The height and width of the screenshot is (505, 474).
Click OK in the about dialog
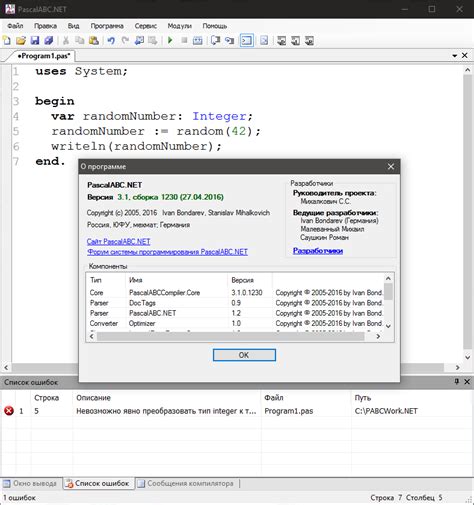pos(244,355)
